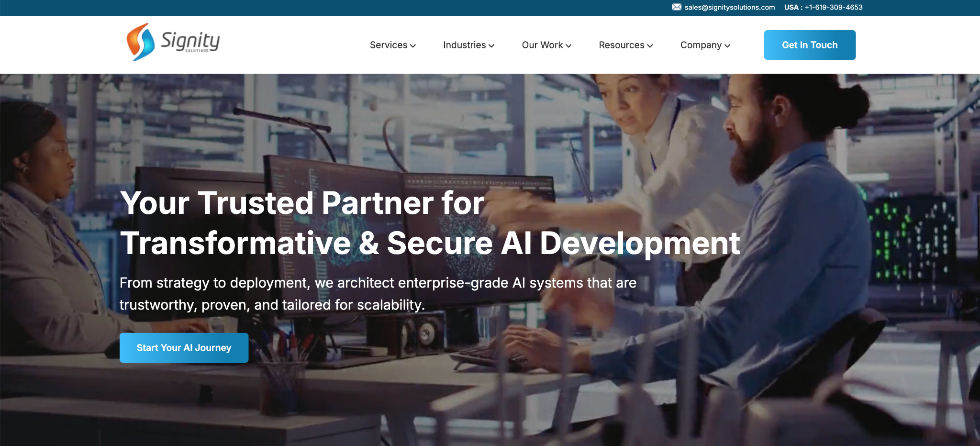This screenshot has height=446, width=980.
Task: Open the Company menu item
Action: 701,45
